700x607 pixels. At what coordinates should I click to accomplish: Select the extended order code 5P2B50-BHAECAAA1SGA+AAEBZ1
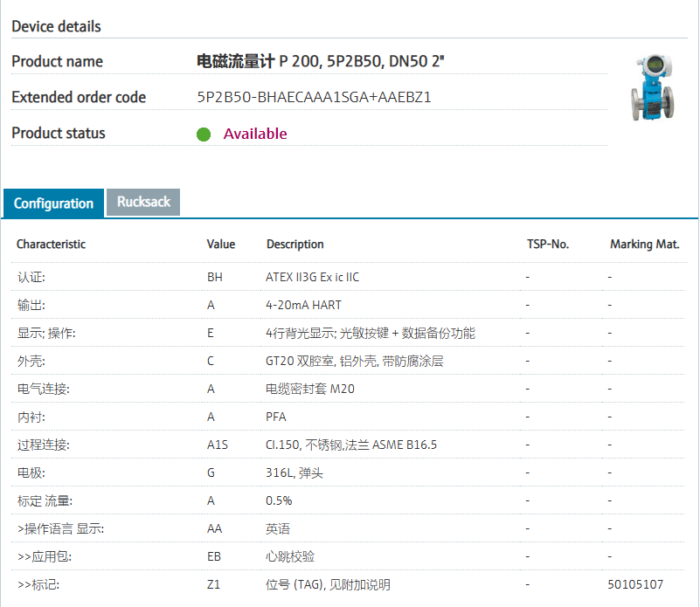[x=314, y=97]
